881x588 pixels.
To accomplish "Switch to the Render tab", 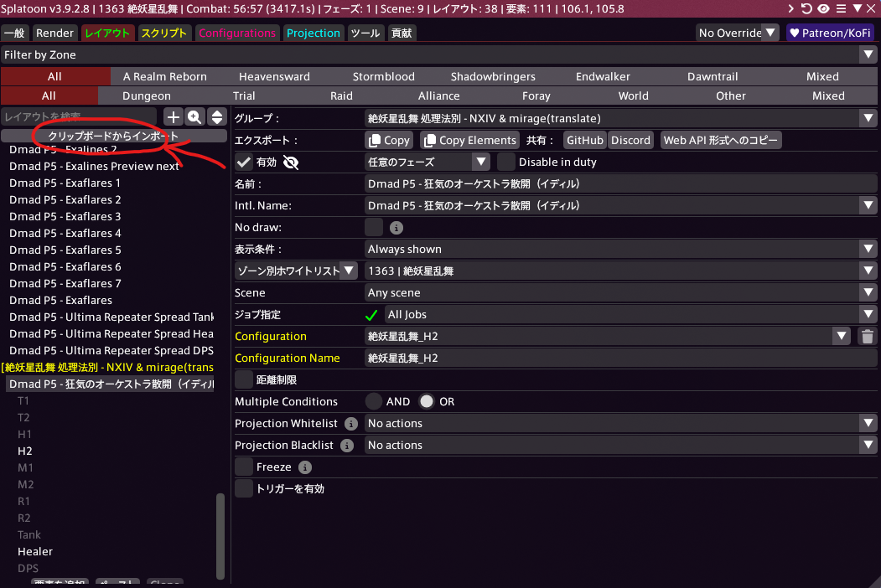I will point(54,34).
